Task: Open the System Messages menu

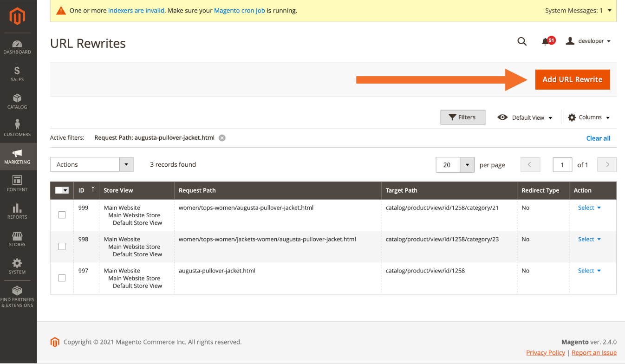Action: 578,10
